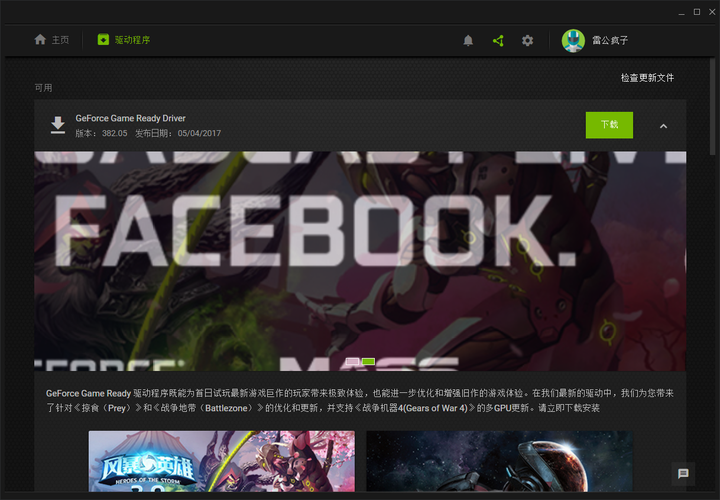The image size is (720, 500).
Task: Click the download arrow icon beside driver name
Action: 58,125
